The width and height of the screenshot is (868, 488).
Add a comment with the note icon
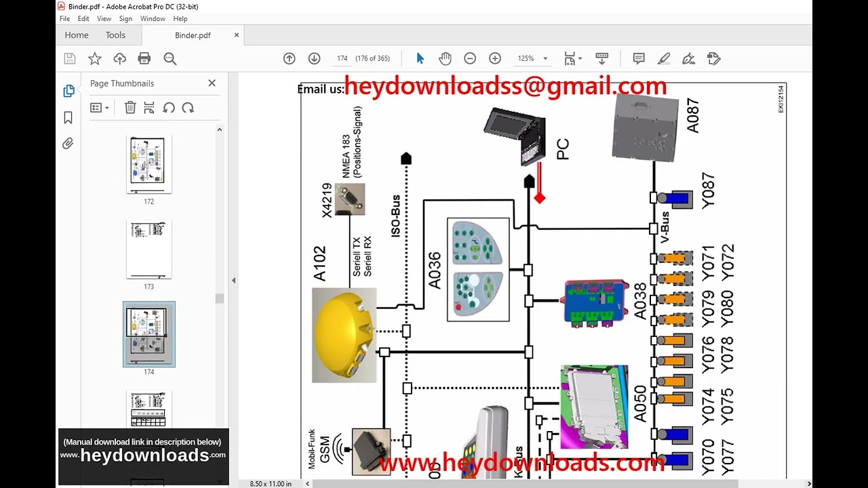pos(639,59)
